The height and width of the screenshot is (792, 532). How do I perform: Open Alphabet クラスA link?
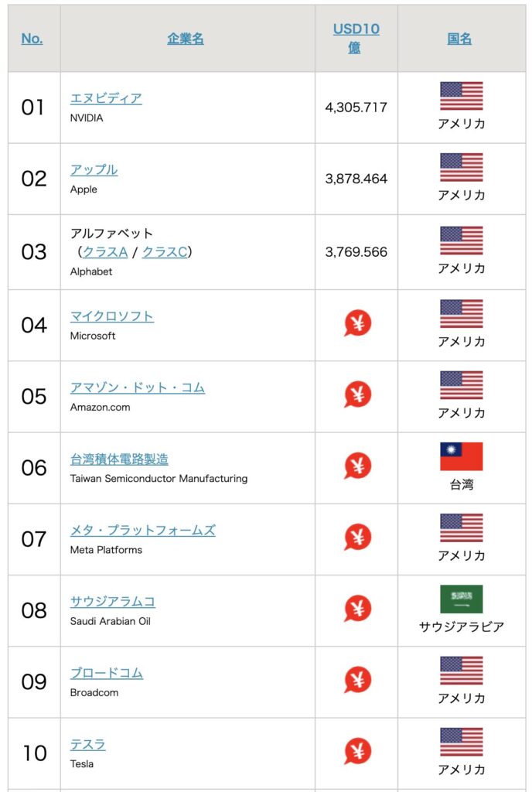[104, 252]
